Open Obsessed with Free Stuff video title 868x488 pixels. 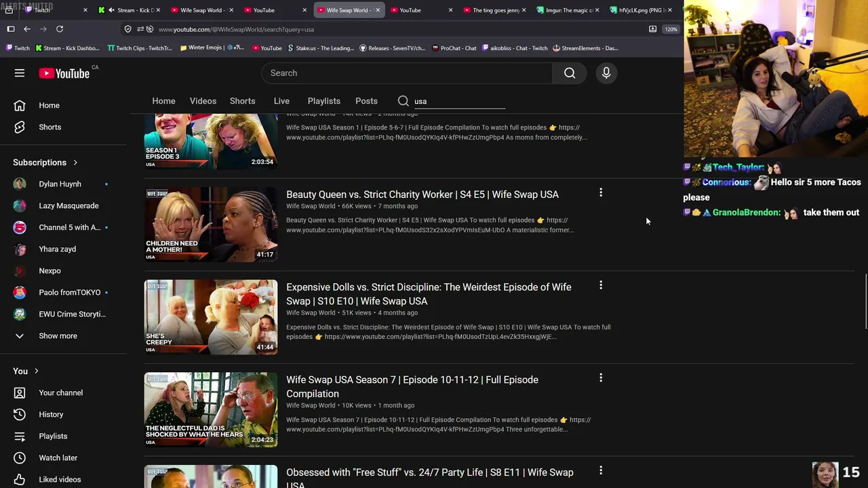click(429, 479)
